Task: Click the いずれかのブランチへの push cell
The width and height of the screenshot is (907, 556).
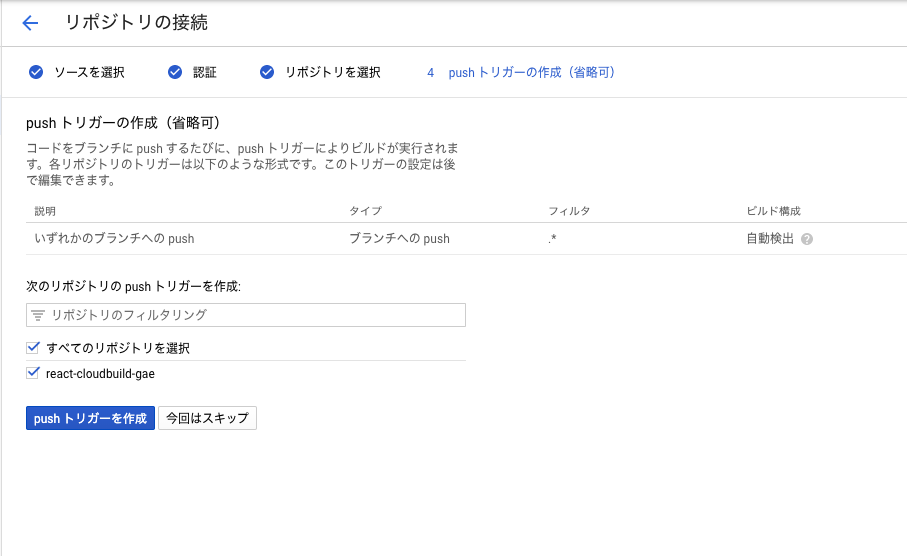Action: coord(115,238)
